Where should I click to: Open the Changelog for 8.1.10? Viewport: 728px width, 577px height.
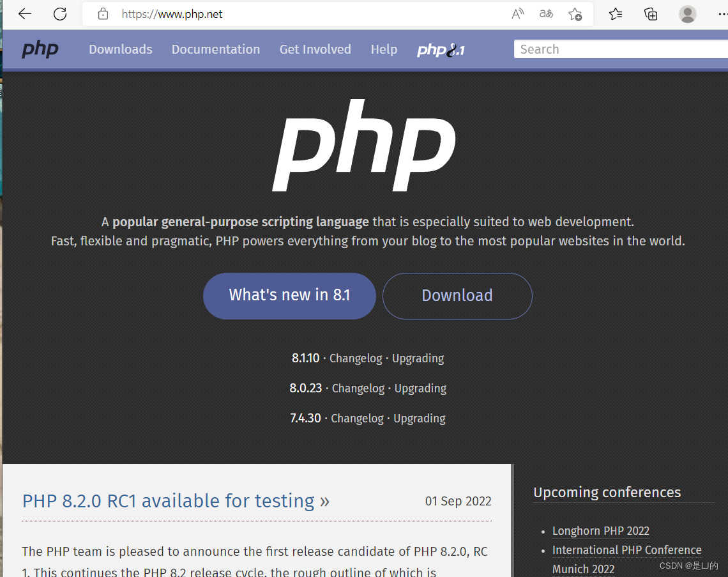[x=356, y=358]
